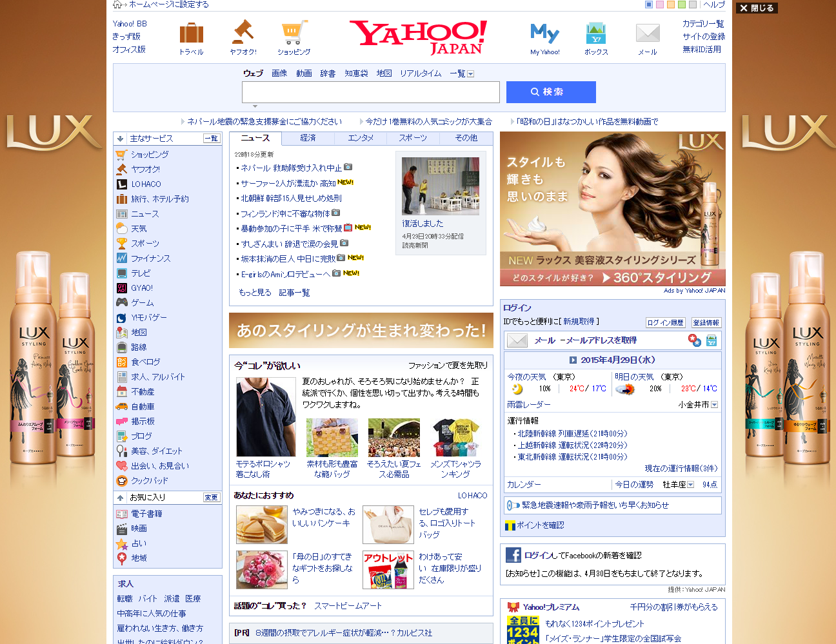This screenshot has height=644, width=836.
Task: Open Finance via the chart icon
Action: (121, 259)
